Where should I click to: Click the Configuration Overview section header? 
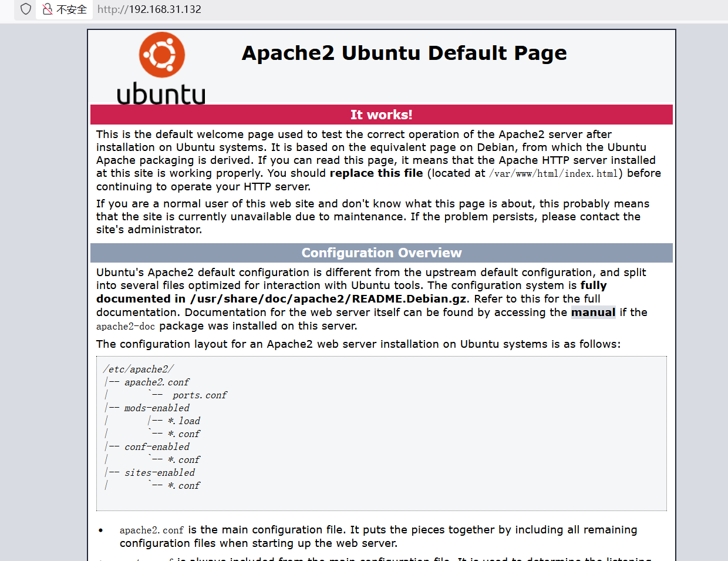point(382,253)
